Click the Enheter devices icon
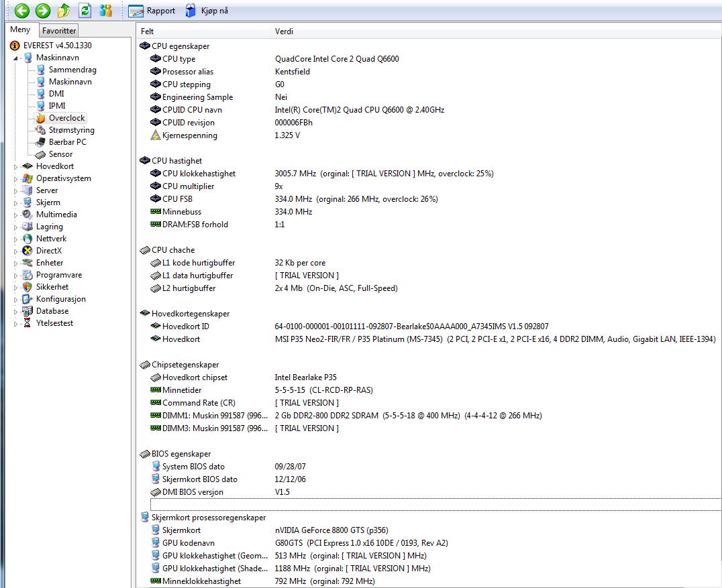Viewport: 722px width, 588px height. point(28,263)
